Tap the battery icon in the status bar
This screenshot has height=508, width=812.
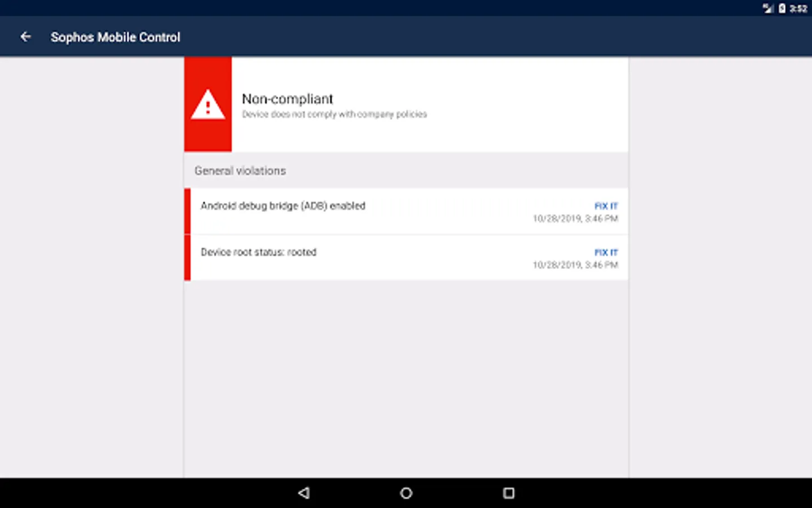coord(782,8)
